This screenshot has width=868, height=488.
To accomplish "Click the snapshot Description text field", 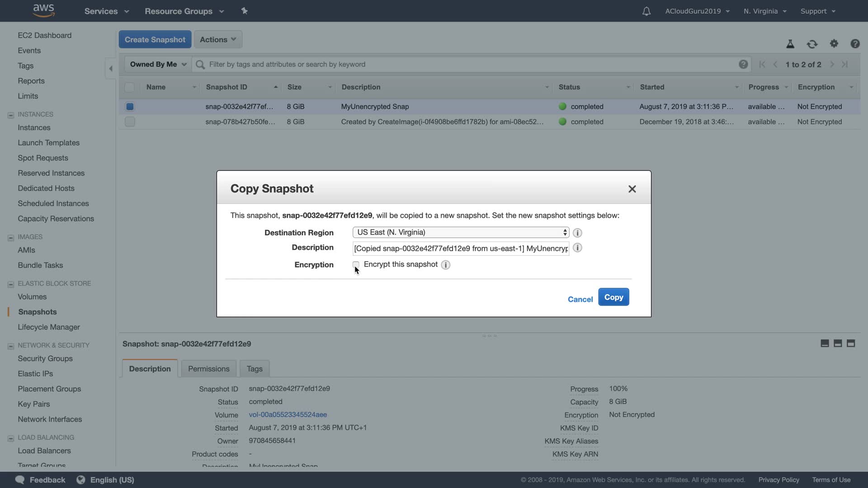I will 460,248.
